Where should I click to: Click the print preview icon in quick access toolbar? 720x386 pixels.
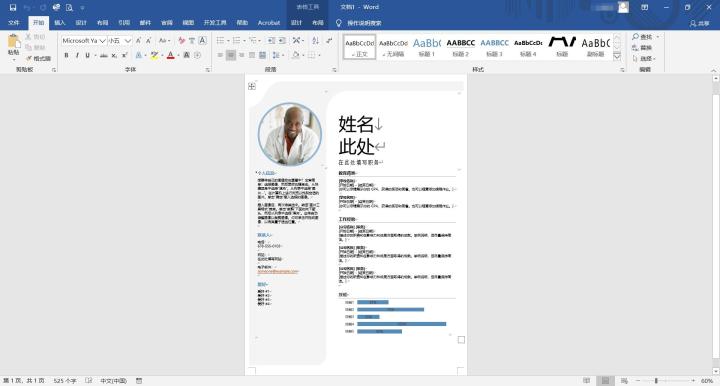69,7
